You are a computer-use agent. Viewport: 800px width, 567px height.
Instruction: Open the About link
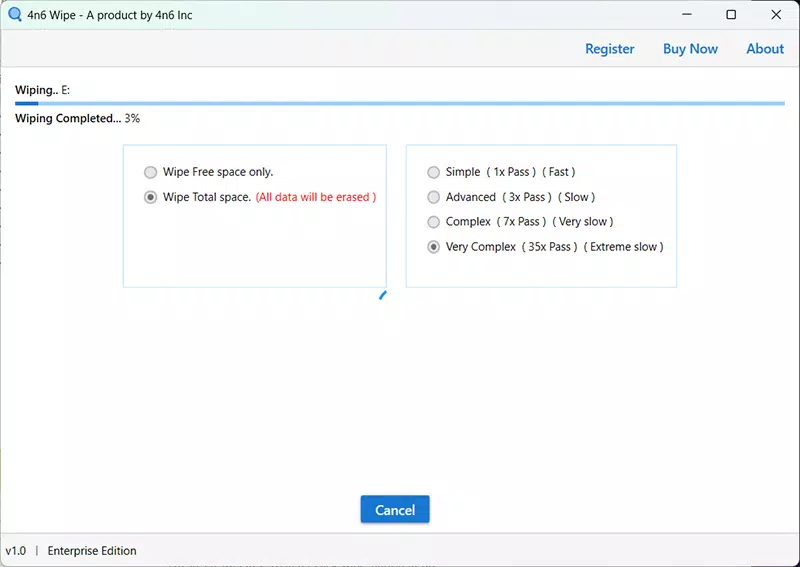point(765,49)
